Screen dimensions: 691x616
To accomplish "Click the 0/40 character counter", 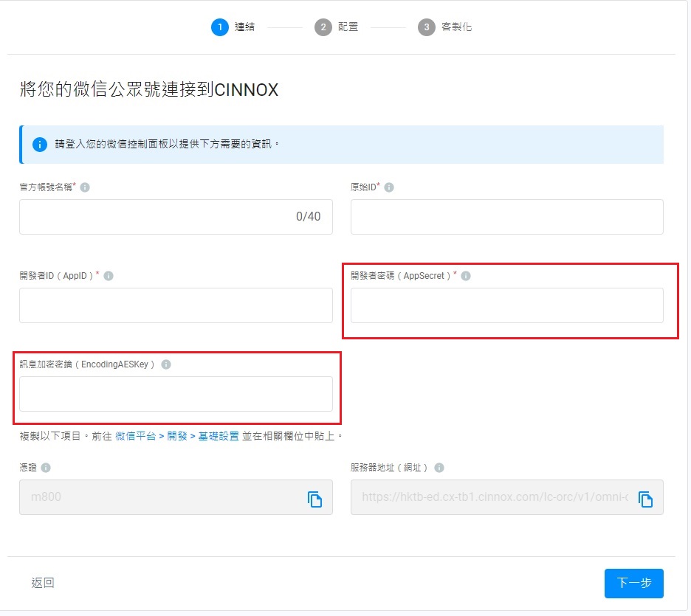I will [x=308, y=216].
